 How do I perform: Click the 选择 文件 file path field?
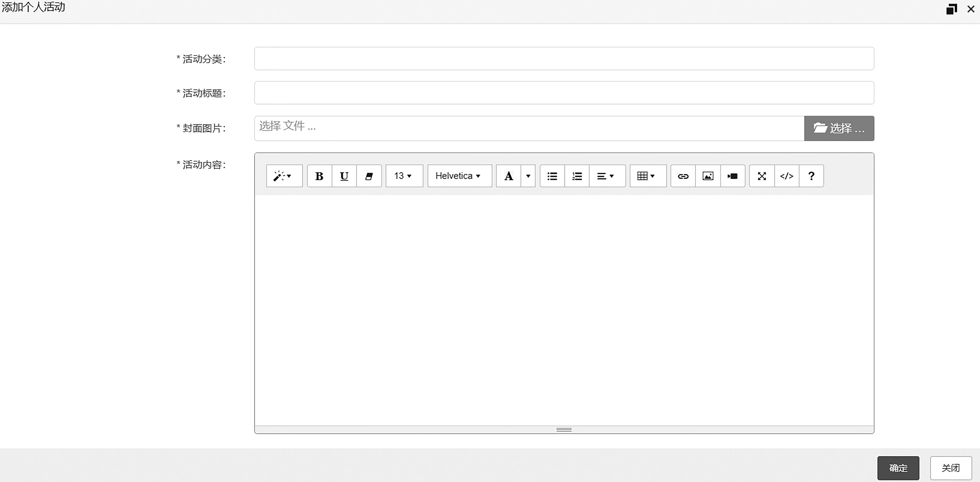pos(529,128)
